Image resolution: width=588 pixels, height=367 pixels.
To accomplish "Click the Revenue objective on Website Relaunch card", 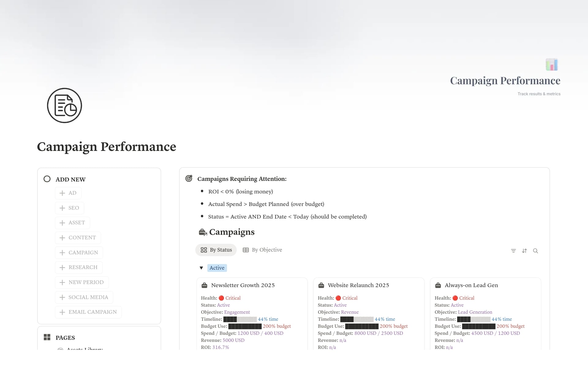I will (350, 312).
